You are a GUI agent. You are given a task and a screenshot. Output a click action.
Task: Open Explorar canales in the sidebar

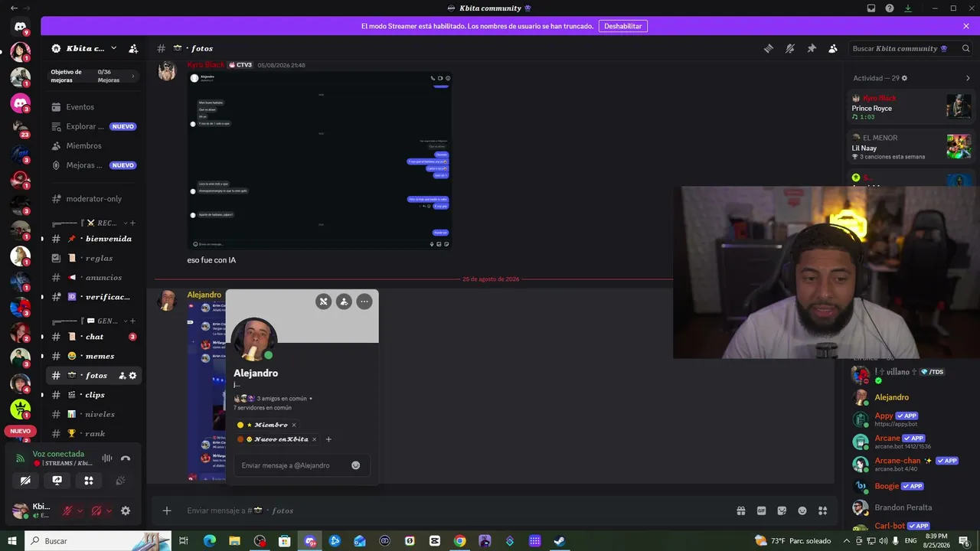(x=94, y=126)
